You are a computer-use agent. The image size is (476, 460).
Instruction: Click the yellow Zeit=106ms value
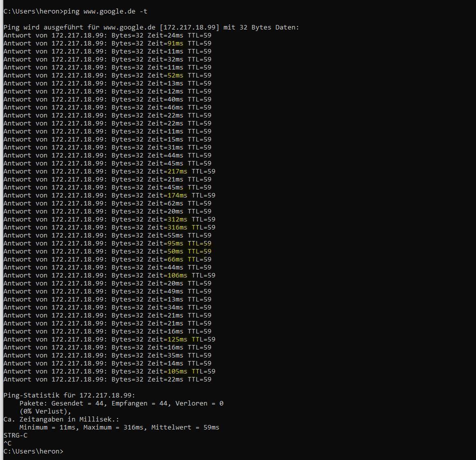(167, 275)
